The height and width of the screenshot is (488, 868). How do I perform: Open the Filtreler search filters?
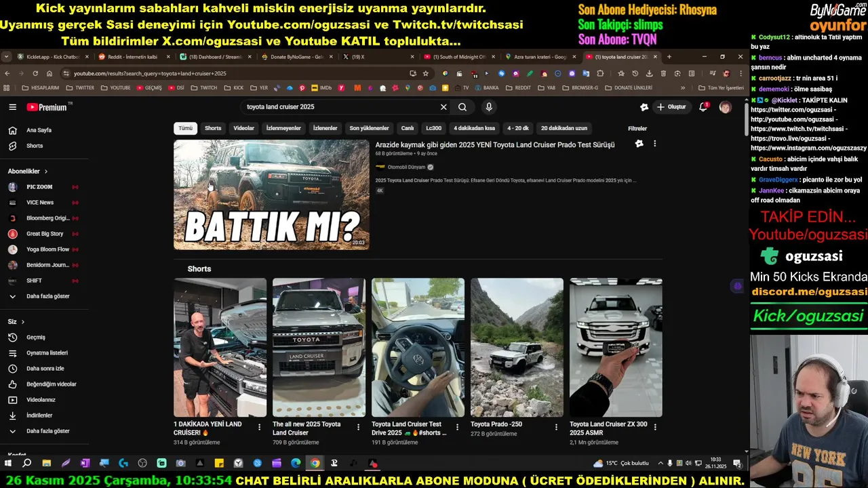tap(637, 128)
